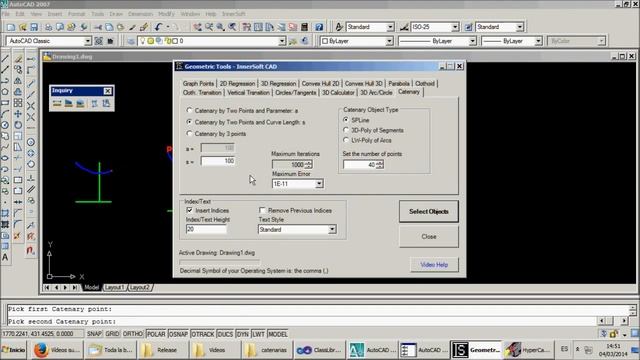
Task: Toggle the Insert Indices checkbox
Action: (x=189, y=210)
